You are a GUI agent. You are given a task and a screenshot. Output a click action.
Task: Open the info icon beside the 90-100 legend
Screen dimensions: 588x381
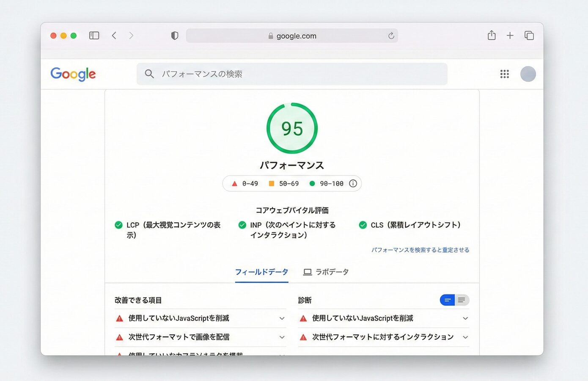353,183
